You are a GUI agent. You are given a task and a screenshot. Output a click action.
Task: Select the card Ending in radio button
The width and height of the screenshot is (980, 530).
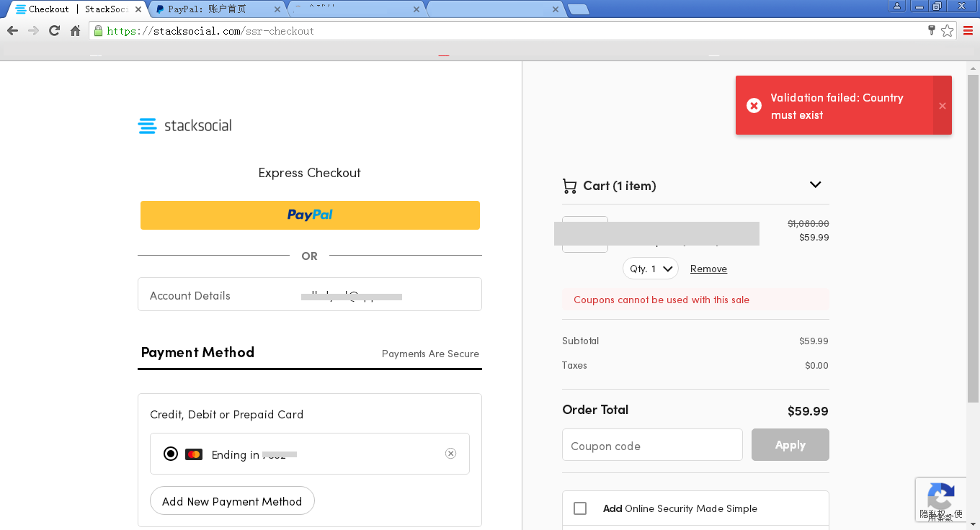tap(171, 454)
